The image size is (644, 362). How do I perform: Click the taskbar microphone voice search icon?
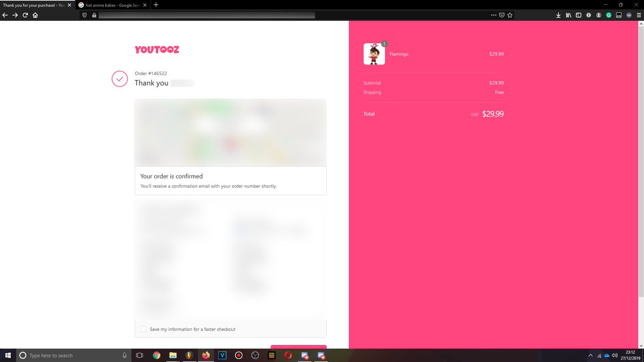coord(125,355)
